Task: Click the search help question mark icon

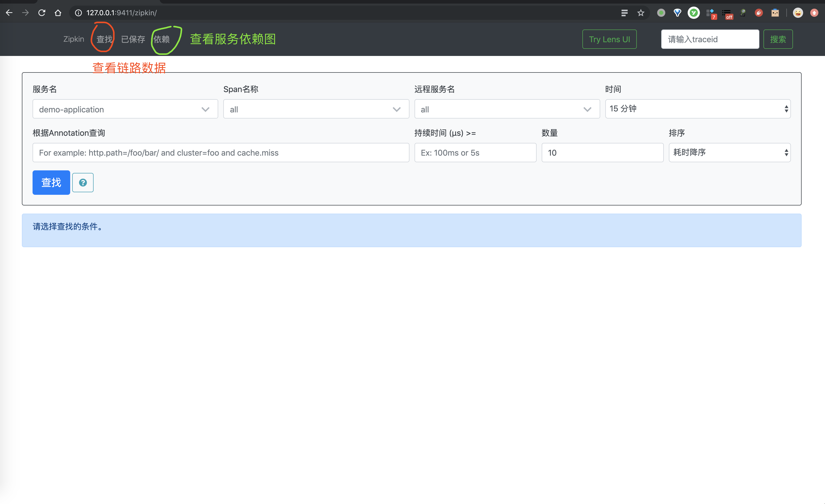Action: (82, 182)
